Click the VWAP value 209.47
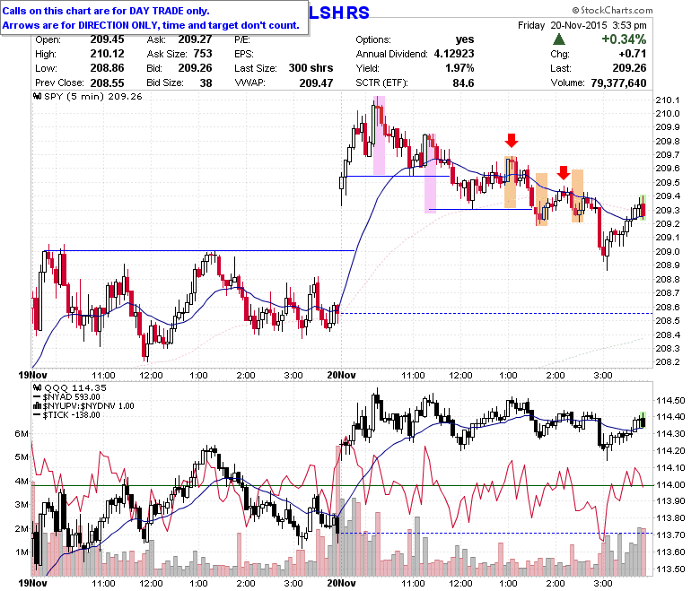This screenshot has width=700, height=591. pyautogui.click(x=316, y=83)
